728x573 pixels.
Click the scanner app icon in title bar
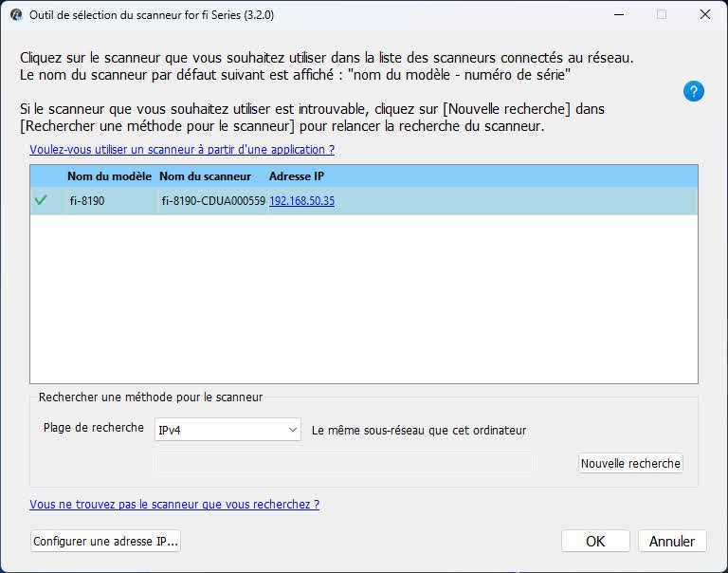point(16,15)
